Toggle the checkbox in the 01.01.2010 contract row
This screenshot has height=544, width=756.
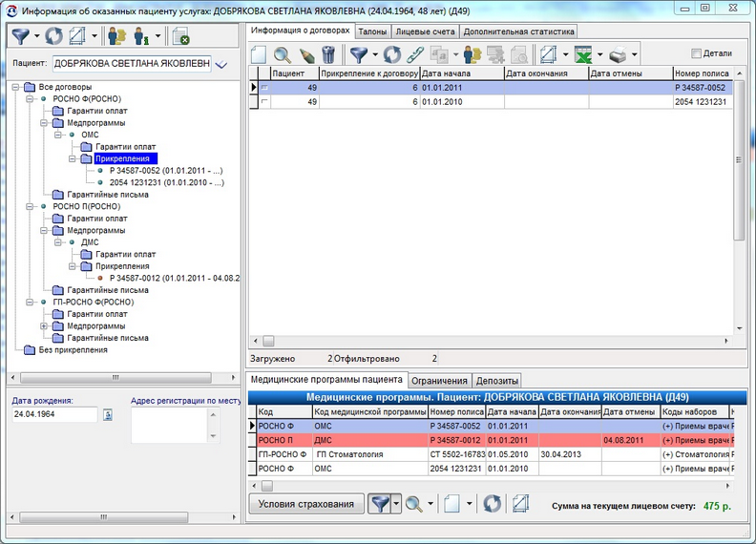tap(264, 102)
